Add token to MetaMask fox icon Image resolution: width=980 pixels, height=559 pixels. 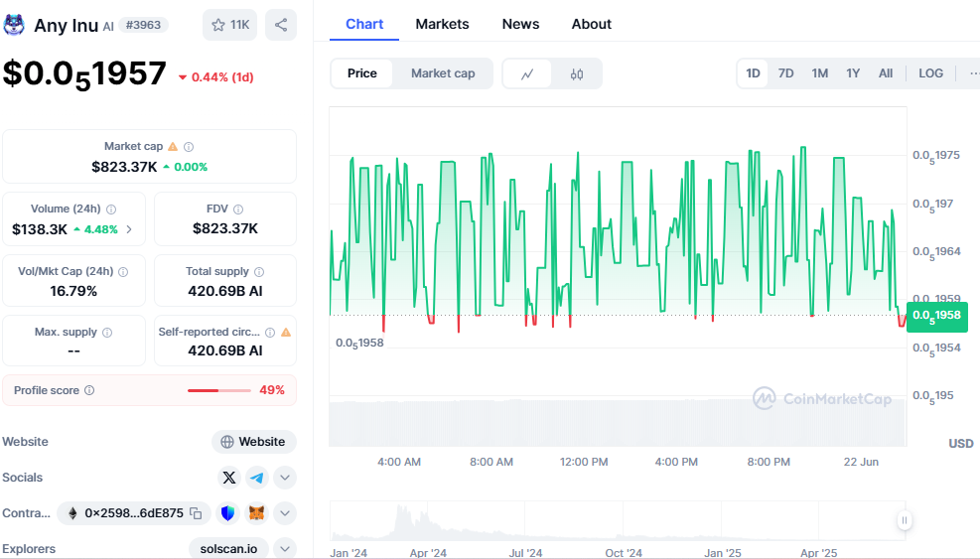pos(257,513)
